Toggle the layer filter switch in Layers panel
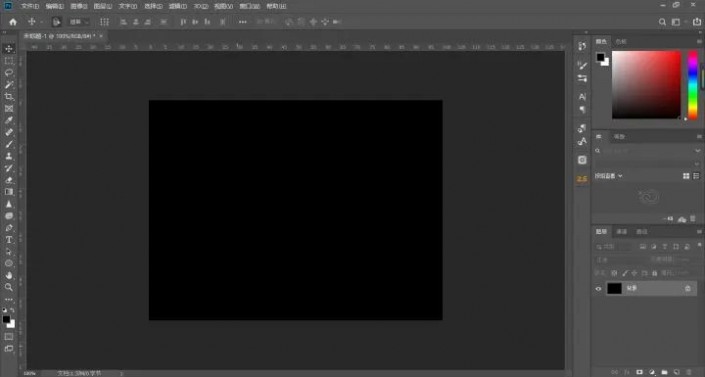Screen dimensions: 705x377 (699, 246)
